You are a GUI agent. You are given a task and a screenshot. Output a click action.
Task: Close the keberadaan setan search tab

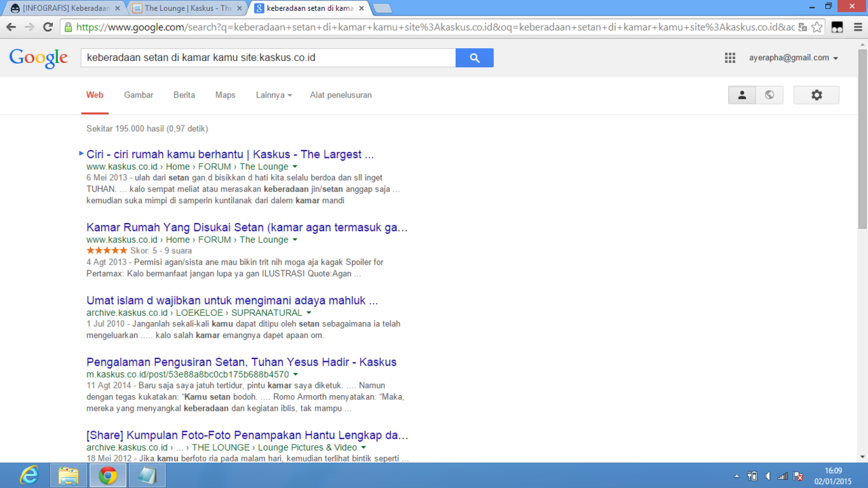362,8
